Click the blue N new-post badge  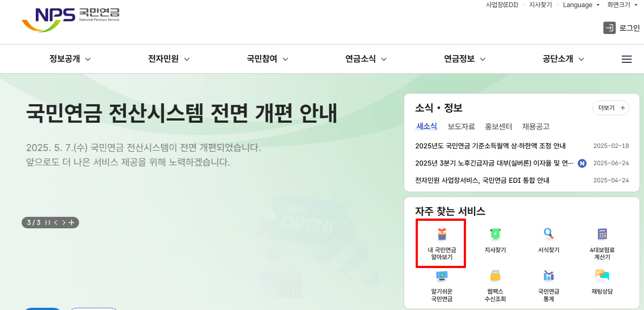point(582,163)
